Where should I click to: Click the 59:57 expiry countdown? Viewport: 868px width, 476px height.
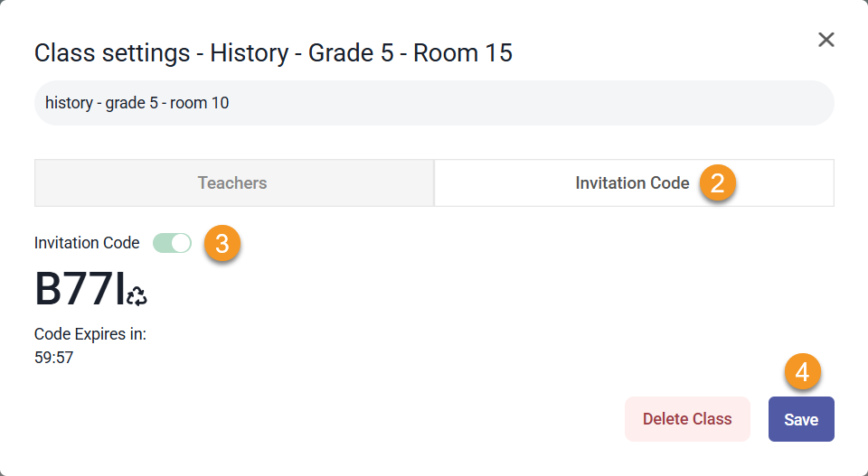[53, 358]
